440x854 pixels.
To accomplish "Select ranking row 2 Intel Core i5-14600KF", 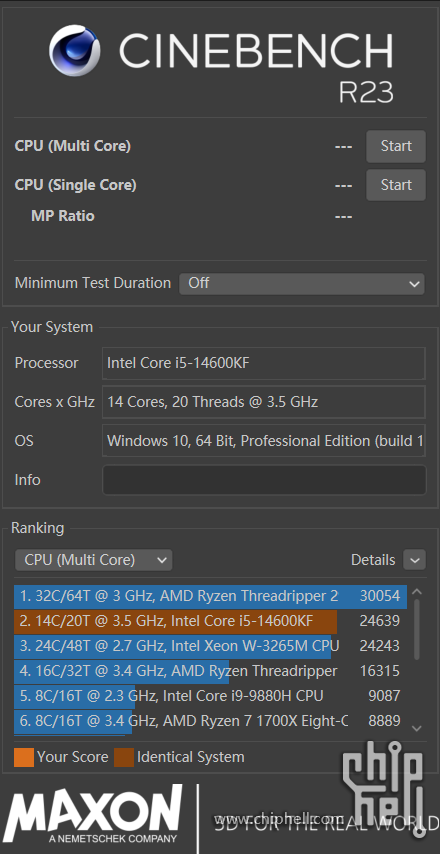I will (210, 621).
